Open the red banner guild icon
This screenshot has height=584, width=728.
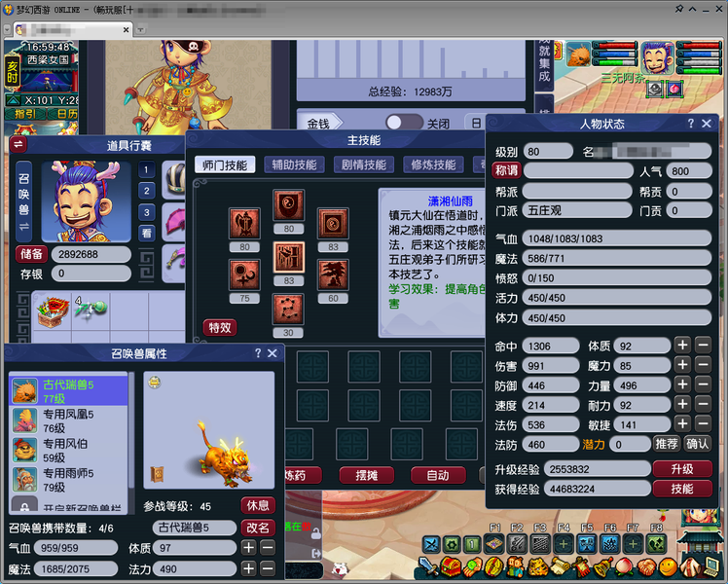click(x=581, y=566)
